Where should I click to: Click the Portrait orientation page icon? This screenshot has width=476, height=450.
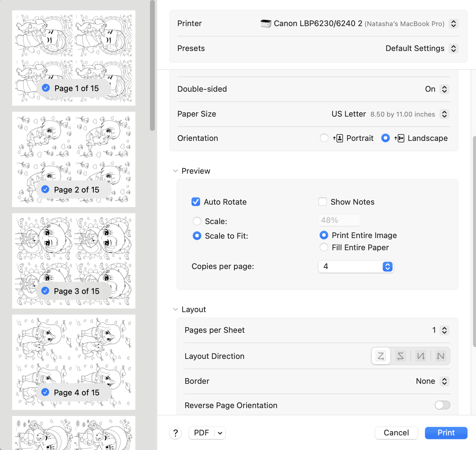(338, 138)
